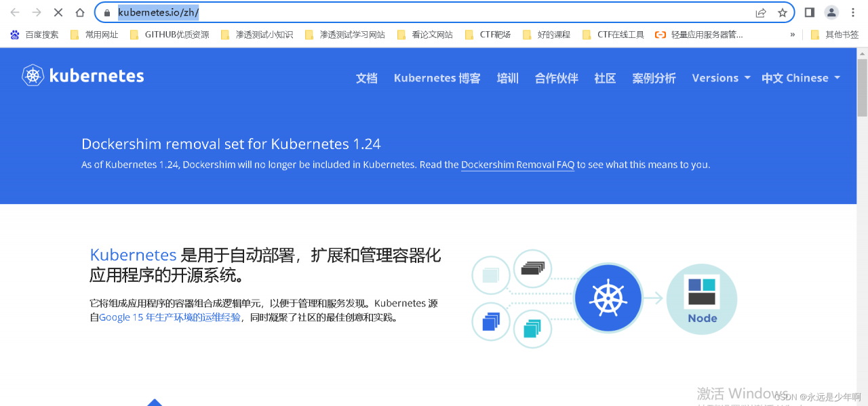
Task: Open the 培训 nav item
Action: (508, 78)
